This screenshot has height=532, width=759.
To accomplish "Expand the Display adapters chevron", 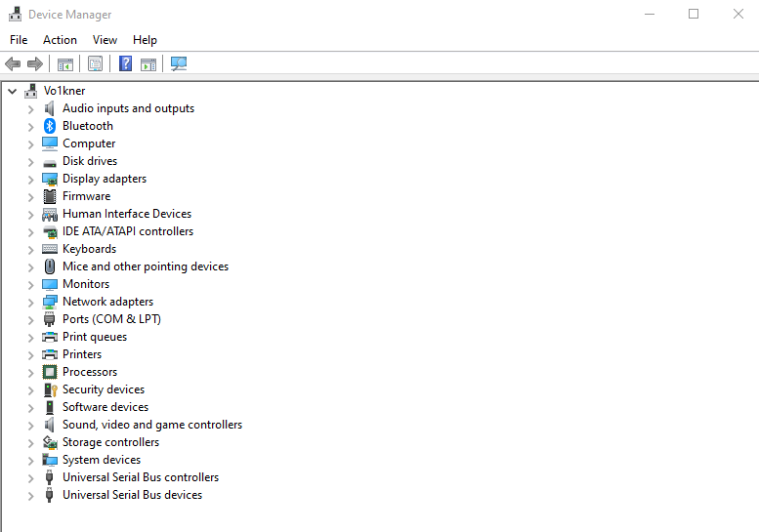I will [30, 180].
